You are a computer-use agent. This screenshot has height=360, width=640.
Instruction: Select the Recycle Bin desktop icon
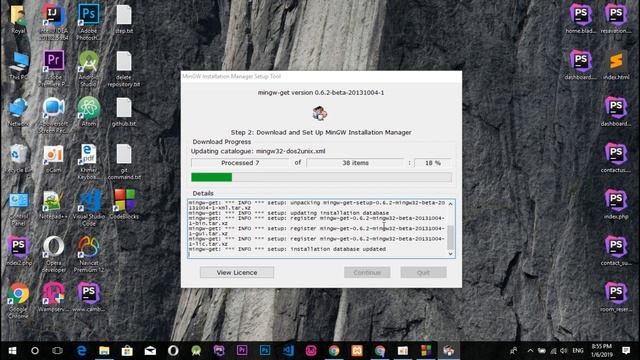(x=18, y=158)
